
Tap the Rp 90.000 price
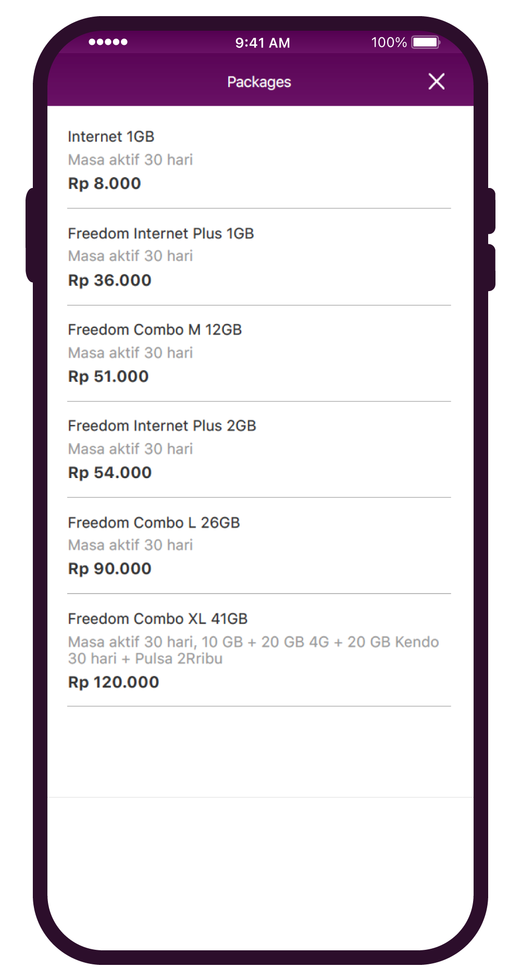pyautogui.click(x=109, y=569)
